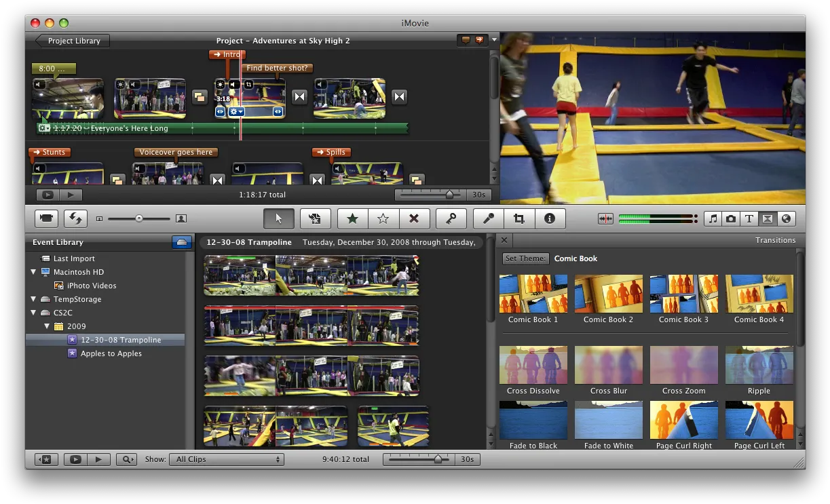The width and height of the screenshot is (830, 504).
Task: Close the Transitions browser pane
Action: click(504, 240)
